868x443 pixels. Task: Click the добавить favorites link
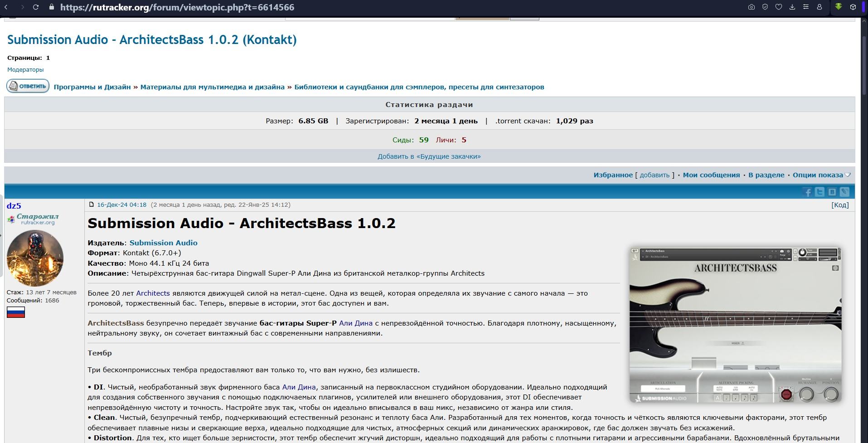pos(655,175)
